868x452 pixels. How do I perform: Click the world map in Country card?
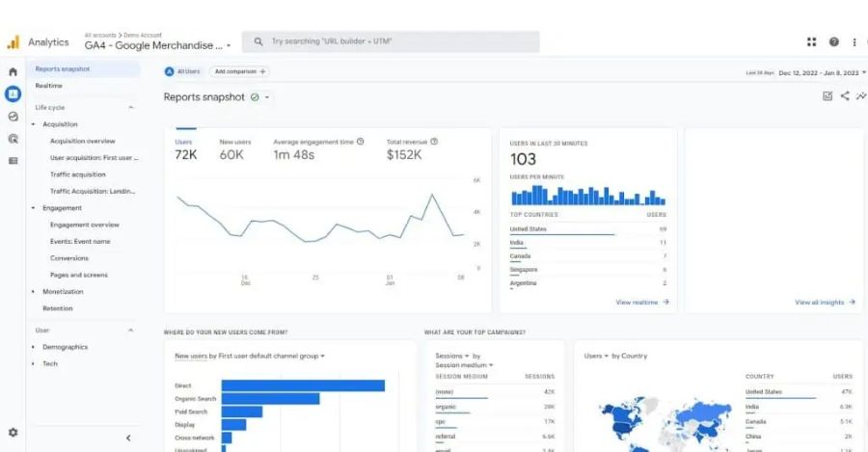pyautogui.click(x=665, y=423)
